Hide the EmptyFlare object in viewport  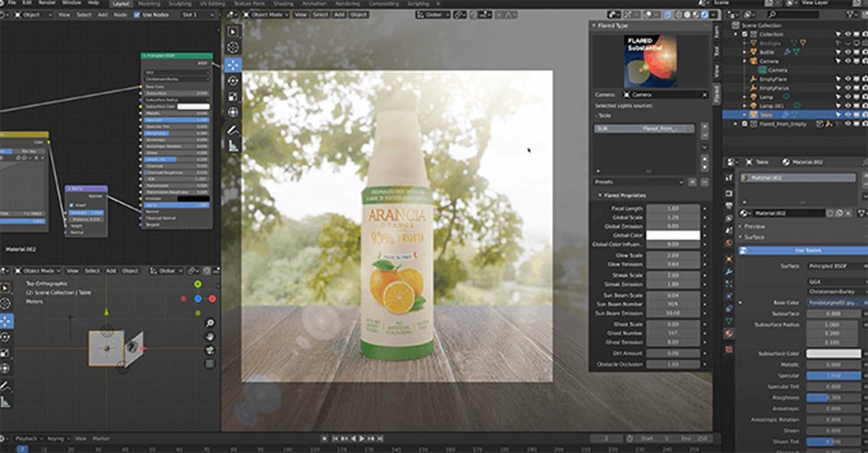click(x=847, y=79)
